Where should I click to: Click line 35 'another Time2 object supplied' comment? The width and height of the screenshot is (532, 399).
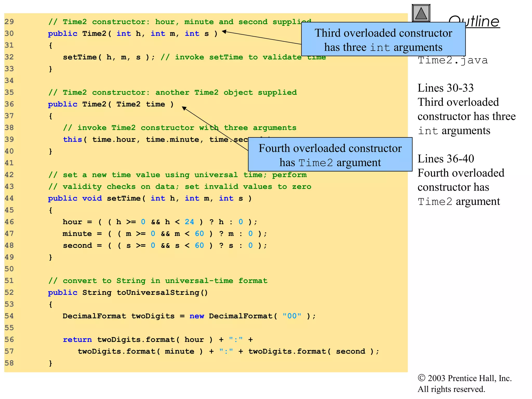click(172, 92)
